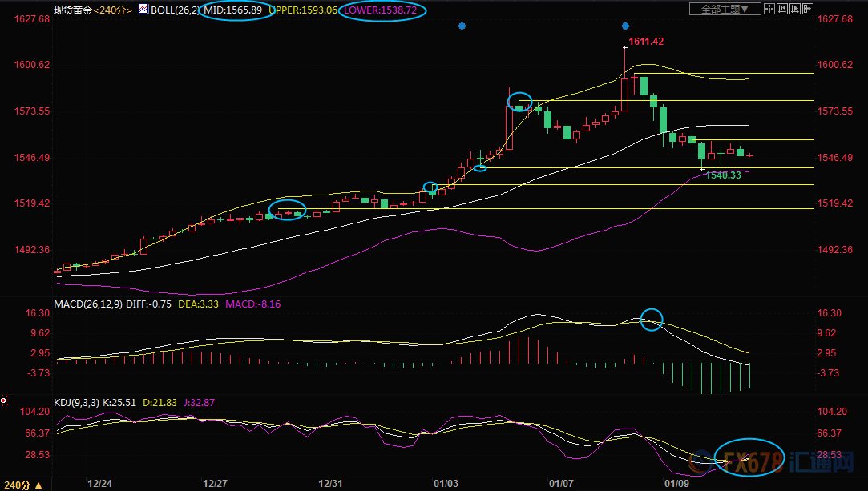Click the 01/07 date on time axis
868x491 pixels.
[x=560, y=484]
